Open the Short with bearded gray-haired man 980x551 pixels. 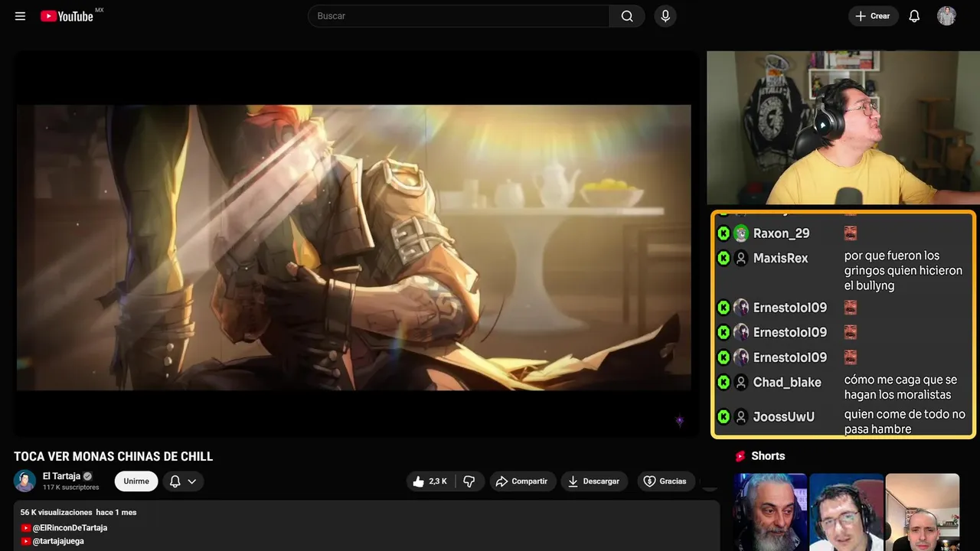770,512
